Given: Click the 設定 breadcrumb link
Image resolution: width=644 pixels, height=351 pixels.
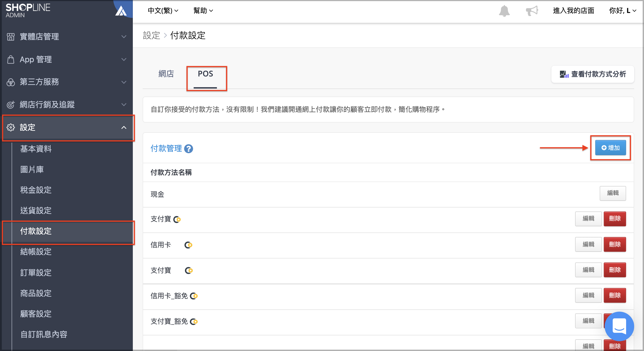Looking at the screenshot, I should click(151, 36).
